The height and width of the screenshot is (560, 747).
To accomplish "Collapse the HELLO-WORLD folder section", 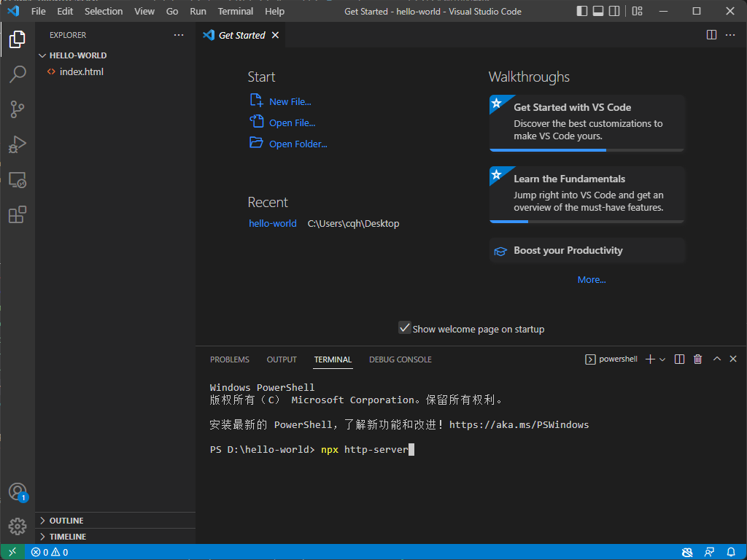I will [x=115, y=55].
